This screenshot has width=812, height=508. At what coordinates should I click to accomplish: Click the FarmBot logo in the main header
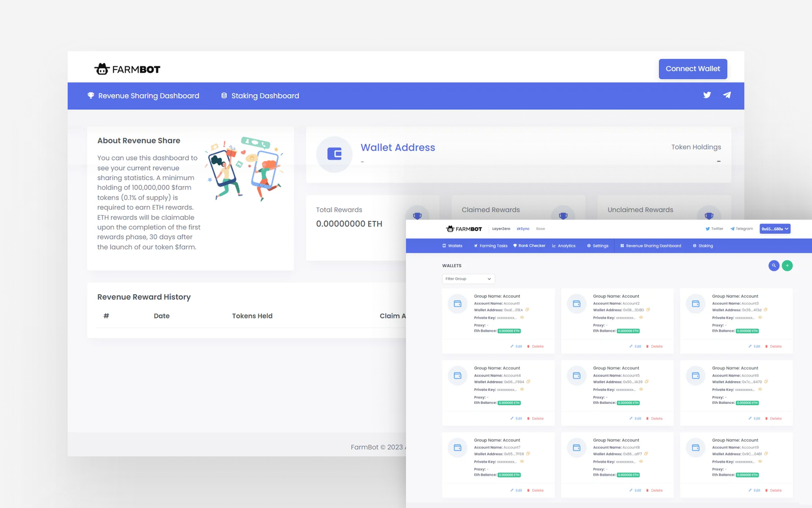pos(127,69)
